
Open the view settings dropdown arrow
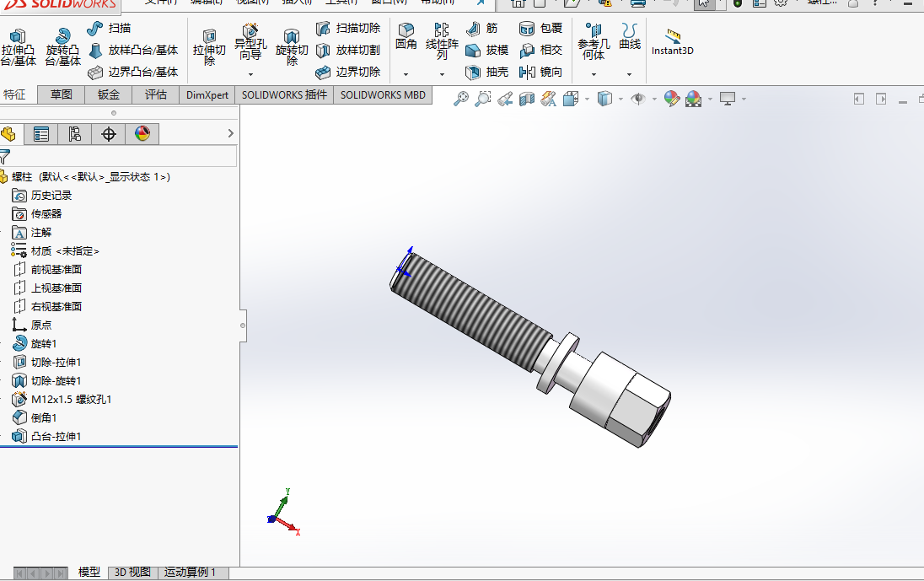click(744, 99)
